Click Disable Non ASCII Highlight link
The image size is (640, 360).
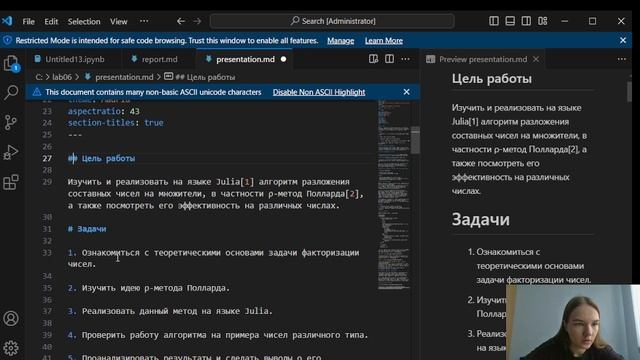(319, 92)
